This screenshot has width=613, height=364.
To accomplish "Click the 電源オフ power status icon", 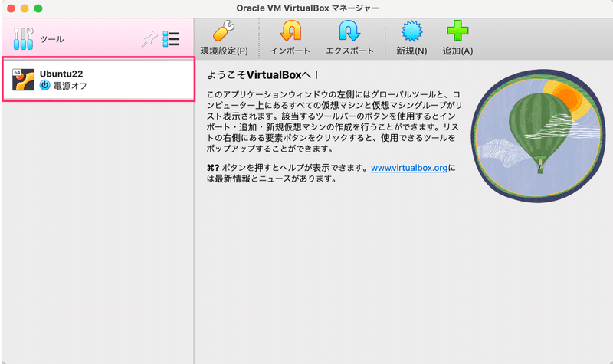I will [x=45, y=85].
